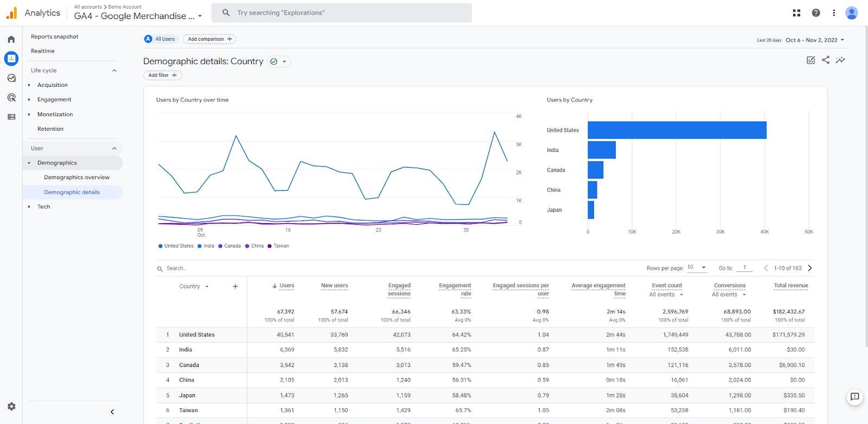Click the report status green check icon
The image size is (868, 424).
pos(274,62)
